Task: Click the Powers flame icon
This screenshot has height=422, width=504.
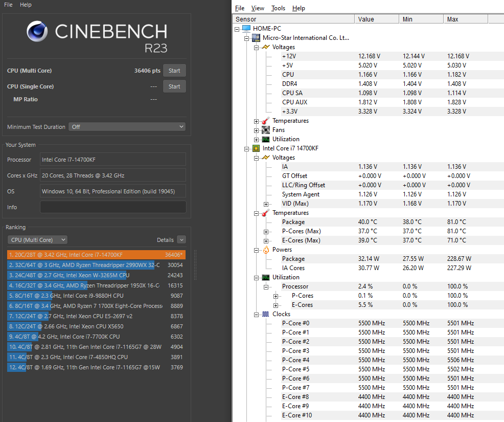Action: (x=266, y=250)
